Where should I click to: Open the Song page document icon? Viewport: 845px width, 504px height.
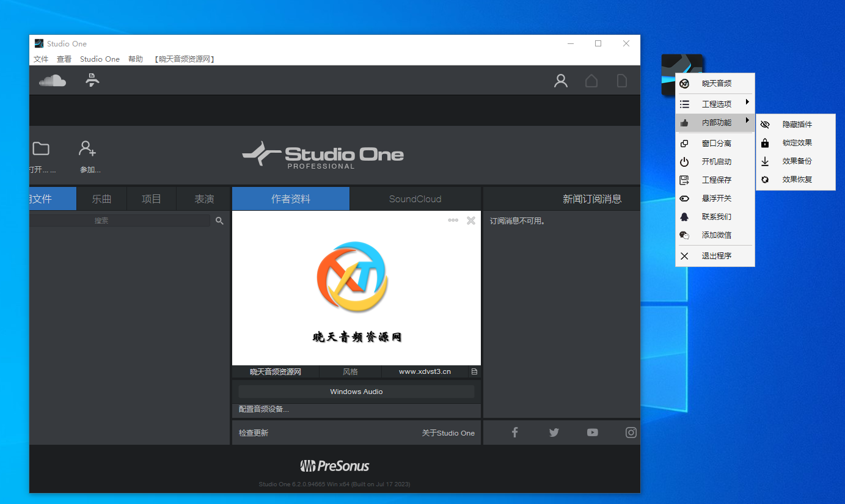pos(622,81)
